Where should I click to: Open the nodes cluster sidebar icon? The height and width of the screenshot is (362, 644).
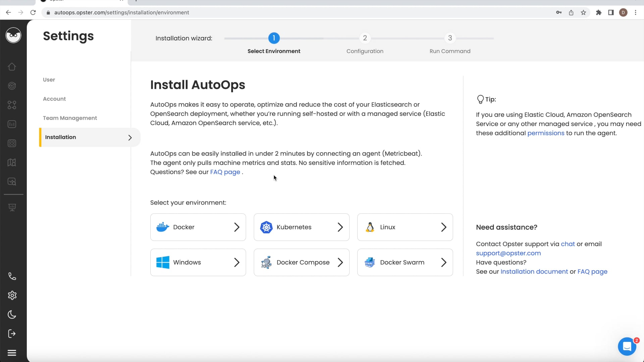12,105
